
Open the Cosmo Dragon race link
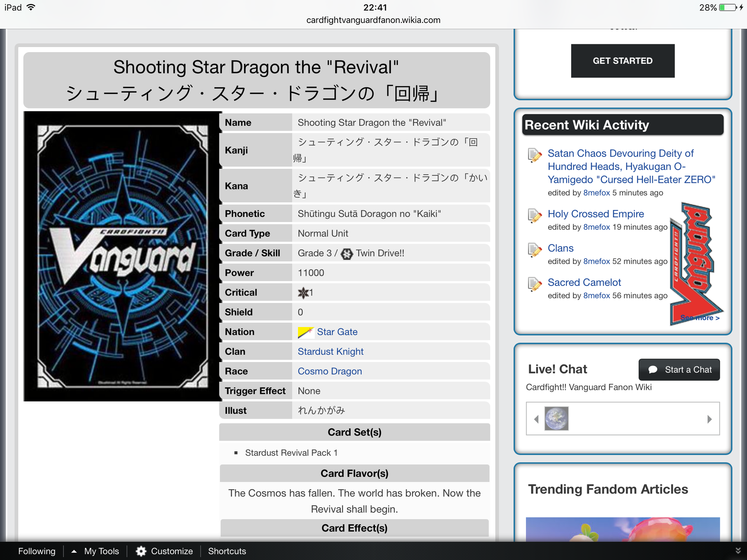pos(330,371)
